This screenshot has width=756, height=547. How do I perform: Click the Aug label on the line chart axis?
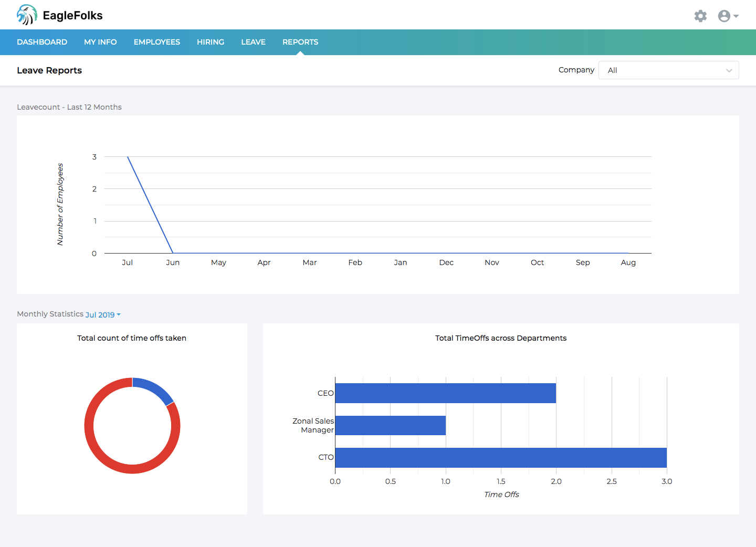pyautogui.click(x=628, y=262)
